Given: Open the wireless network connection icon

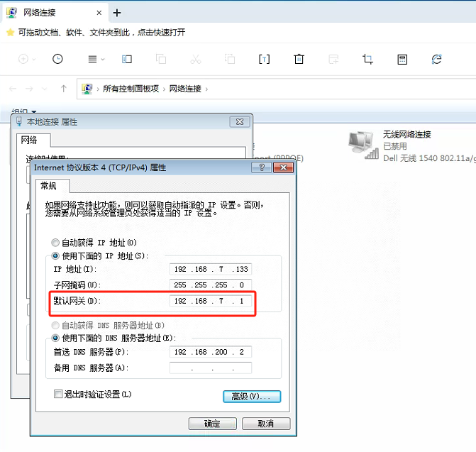Looking at the screenshot, I should click(362, 143).
